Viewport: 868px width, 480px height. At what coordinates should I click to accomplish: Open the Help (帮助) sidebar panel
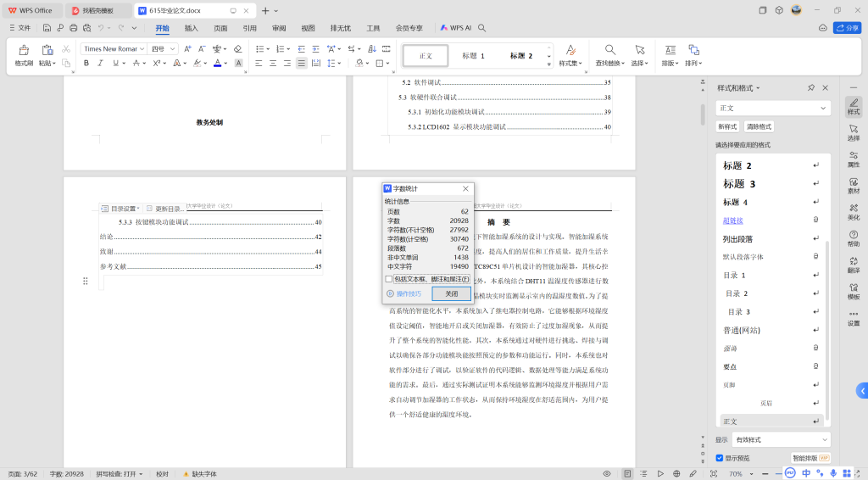(853, 236)
